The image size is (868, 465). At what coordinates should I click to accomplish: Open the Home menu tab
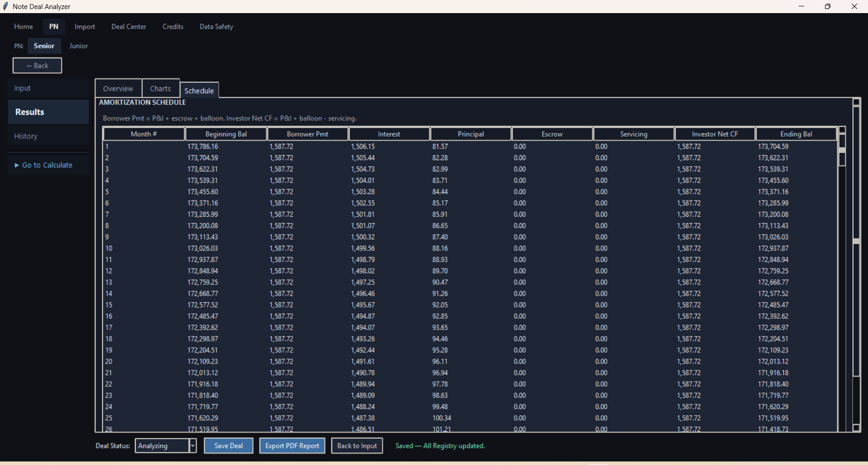24,27
